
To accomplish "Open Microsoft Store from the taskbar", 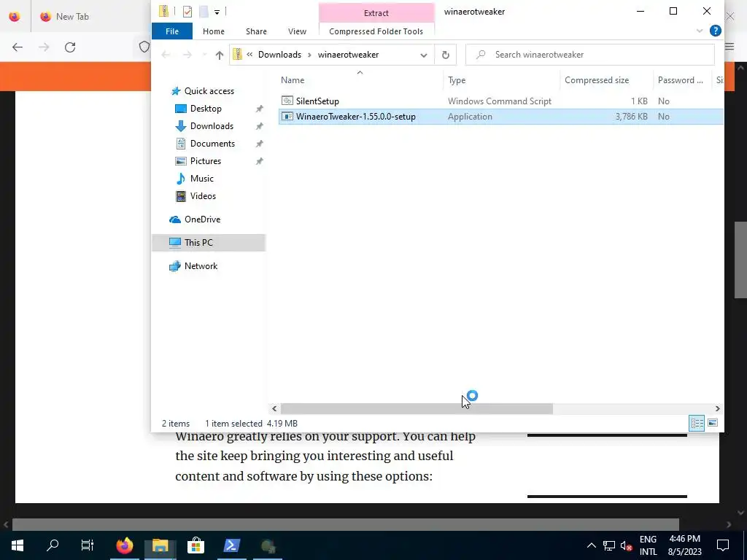I will coord(196,545).
